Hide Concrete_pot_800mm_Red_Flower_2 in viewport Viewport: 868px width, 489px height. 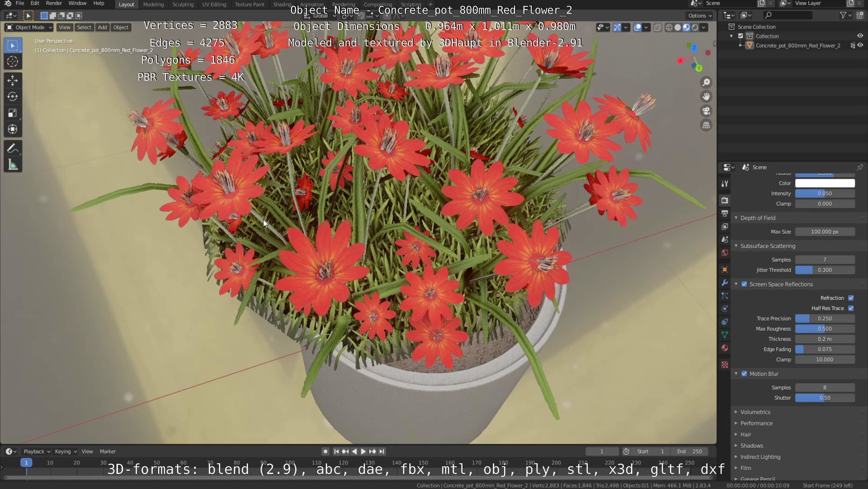[860, 45]
